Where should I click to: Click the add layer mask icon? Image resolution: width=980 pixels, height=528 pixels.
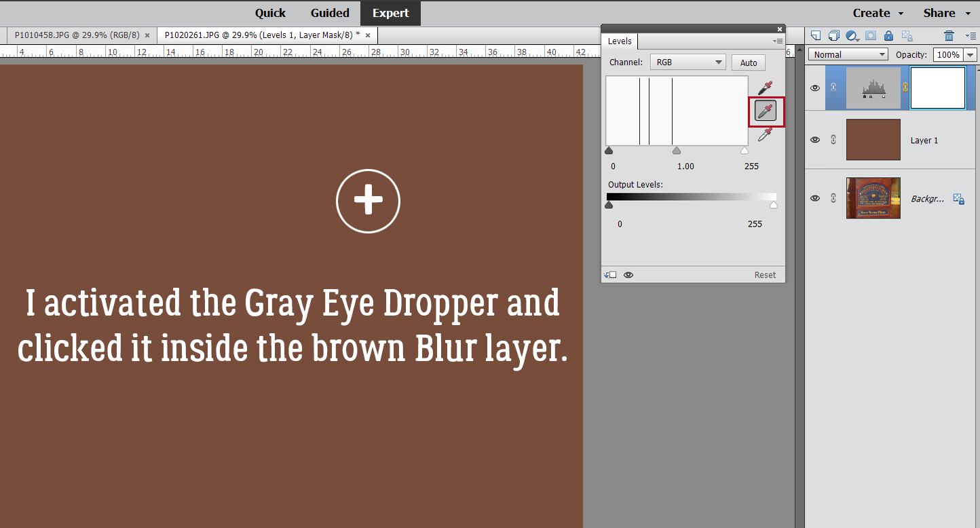[x=870, y=35]
